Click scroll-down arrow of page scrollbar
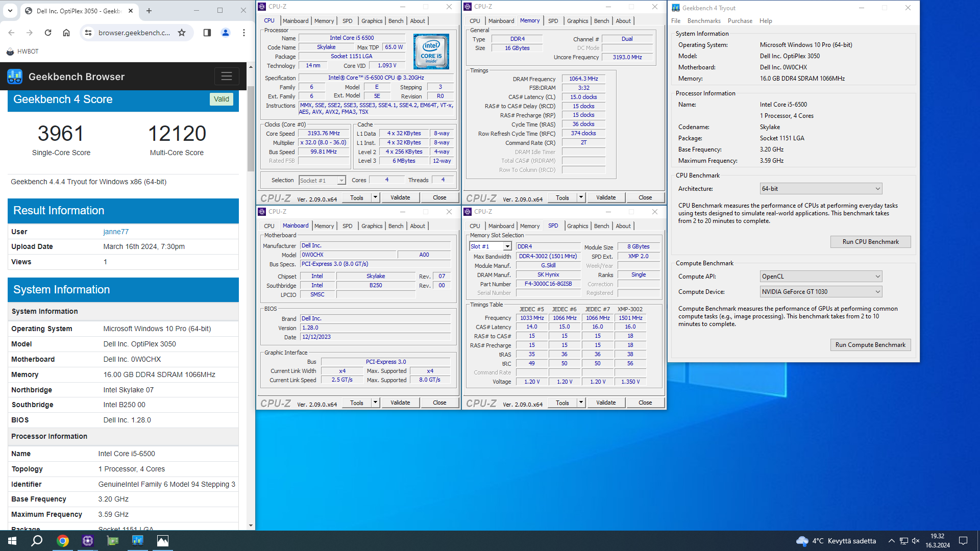 pos(251,525)
